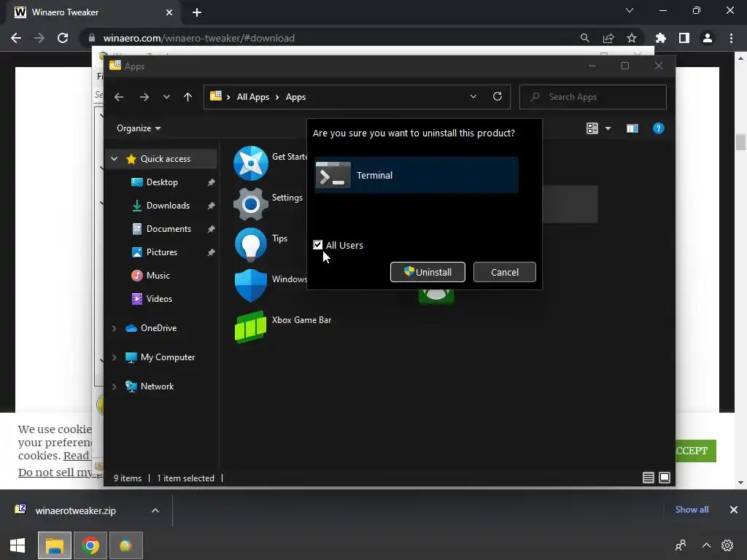
Task: Go forward in Explorer navigation
Action: (144, 97)
